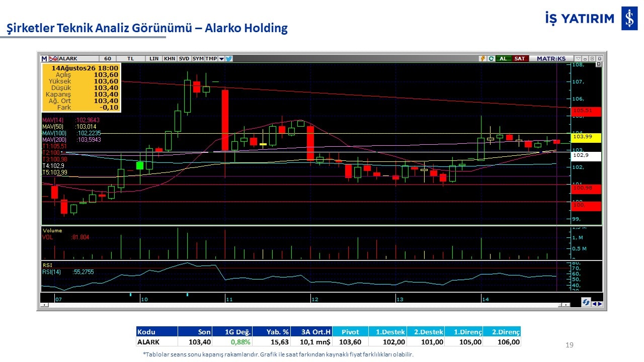This screenshot has height=362, width=644.
Task: Click the lightning bolt quick order icon
Action: (x=483, y=59)
